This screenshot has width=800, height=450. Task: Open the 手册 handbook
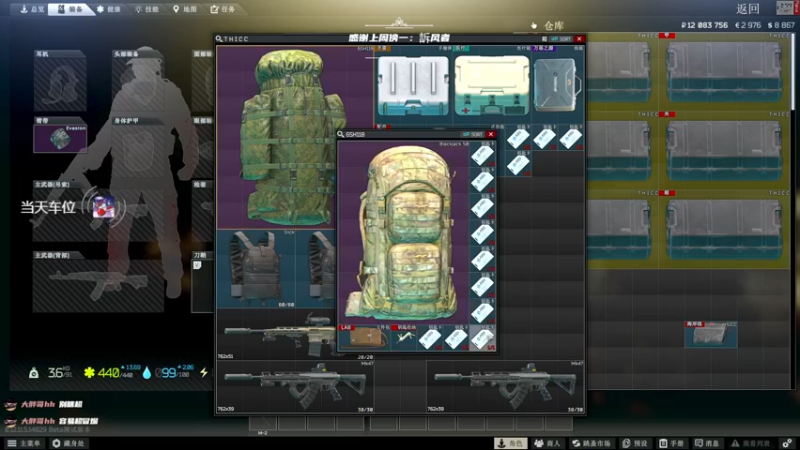coord(671,443)
